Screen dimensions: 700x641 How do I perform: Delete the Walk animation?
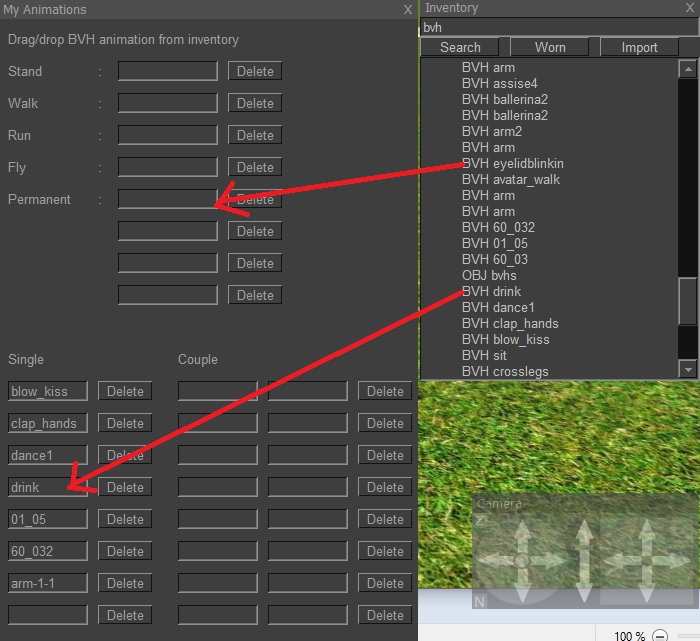point(255,103)
